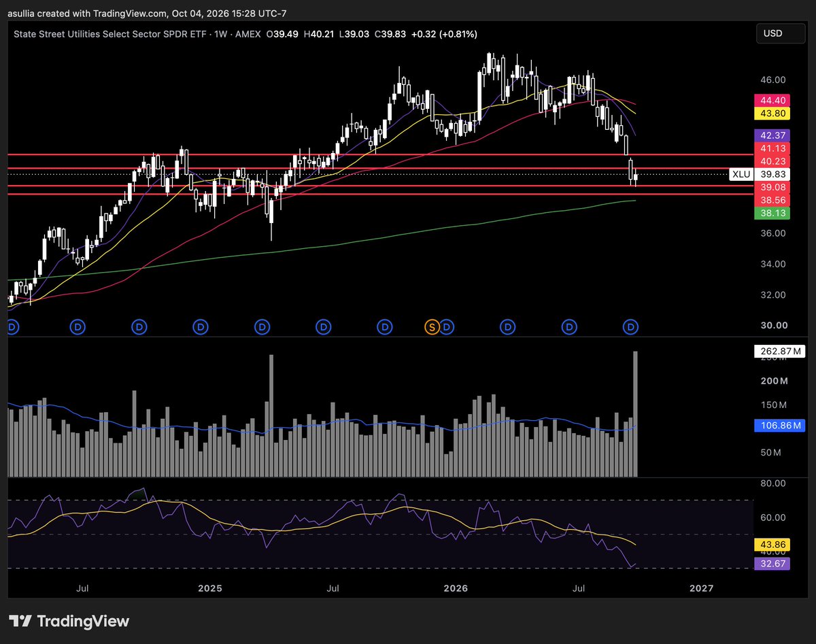This screenshot has height=644, width=816.
Task: Click the purple 32.67 RSI value label
Action: pos(772,564)
